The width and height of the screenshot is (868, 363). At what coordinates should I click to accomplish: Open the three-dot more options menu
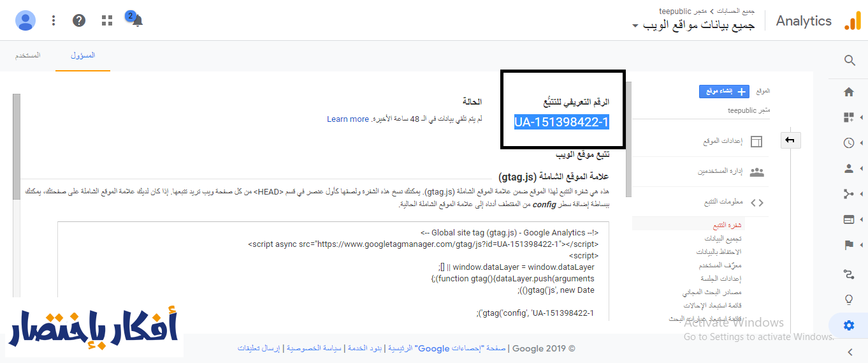[x=54, y=20]
